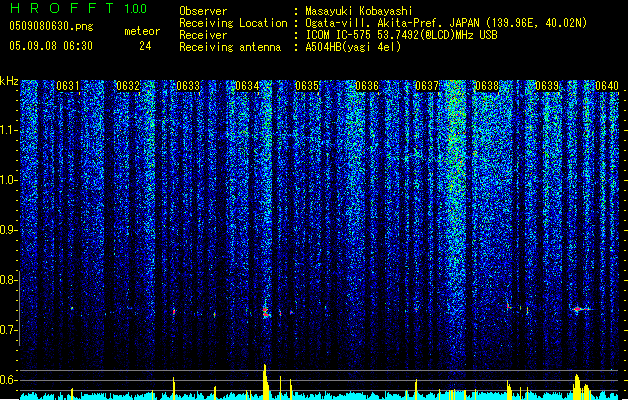Click the 0.7 kHz axis label

pyautogui.click(x=8, y=330)
